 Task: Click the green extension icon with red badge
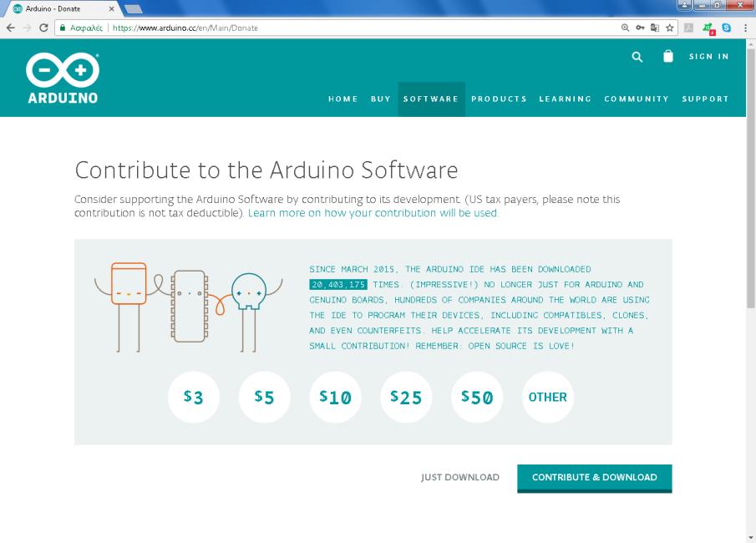click(x=708, y=28)
